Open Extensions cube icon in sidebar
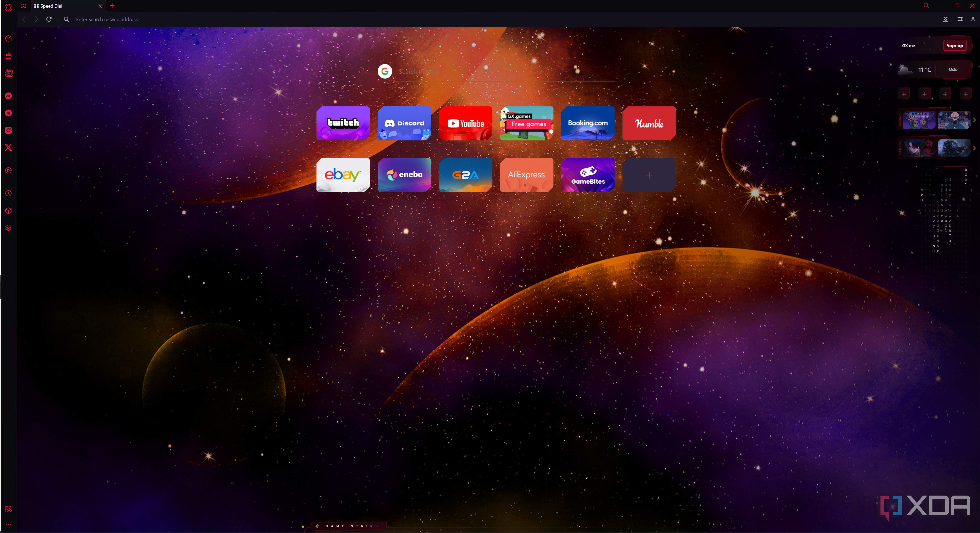The image size is (980, 533). 8,211
